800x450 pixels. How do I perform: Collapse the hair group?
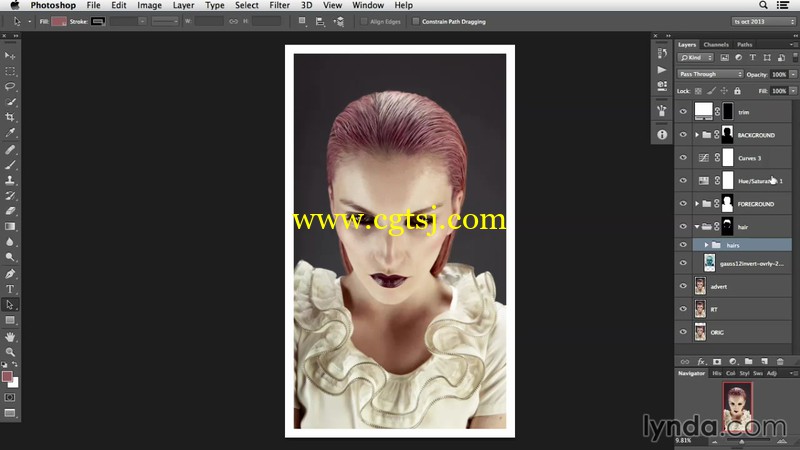point(697,227)
